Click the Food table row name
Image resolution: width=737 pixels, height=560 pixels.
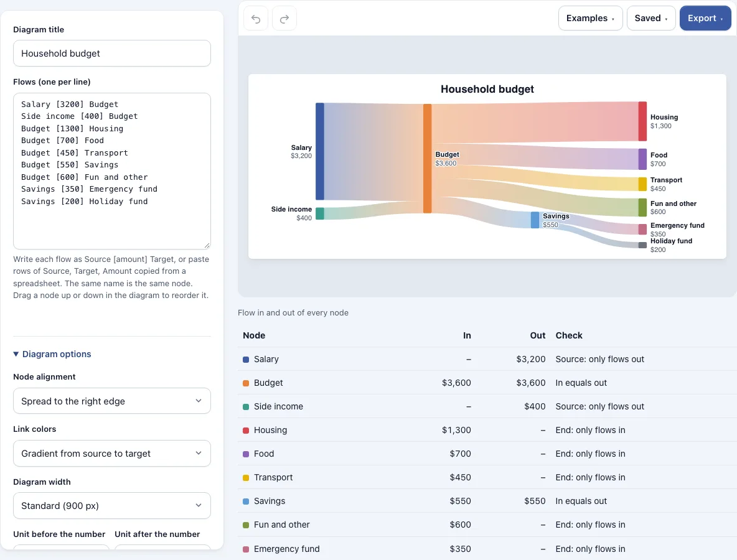tap(264, 454)
